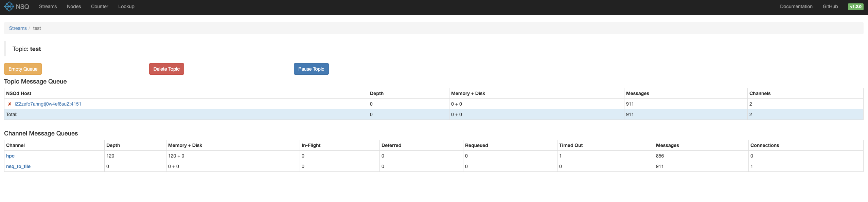Click the Empty Queue button
This screenshot has width=868, height=202.
click(x=23, y=69)
